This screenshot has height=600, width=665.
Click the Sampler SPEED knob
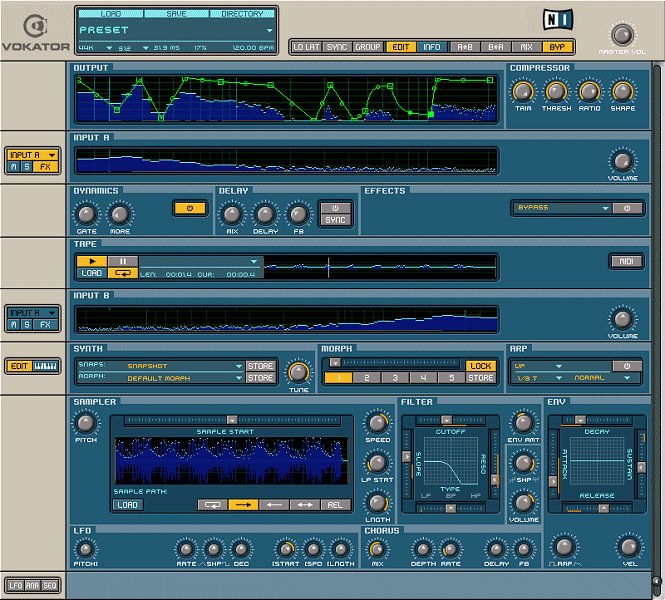tap(377, 423)
